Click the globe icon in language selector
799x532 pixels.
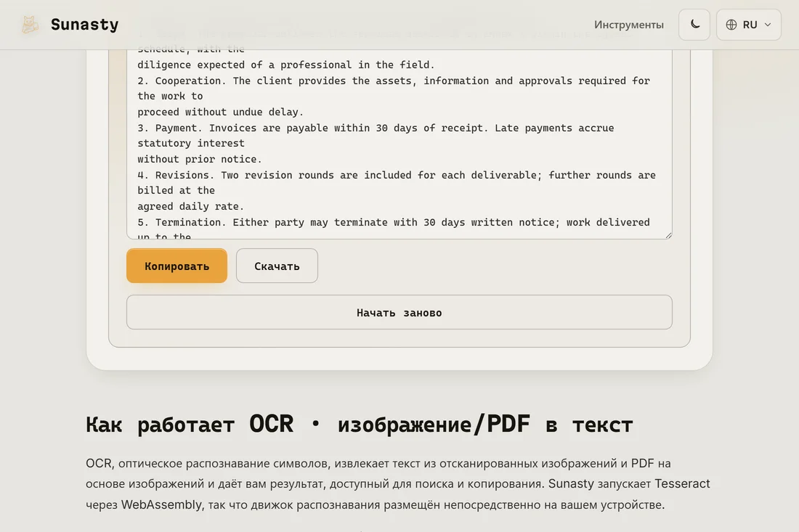point(731,25)
